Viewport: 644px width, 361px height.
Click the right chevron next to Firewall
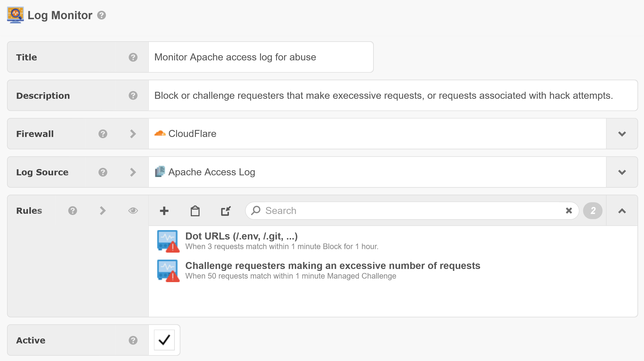133,134
